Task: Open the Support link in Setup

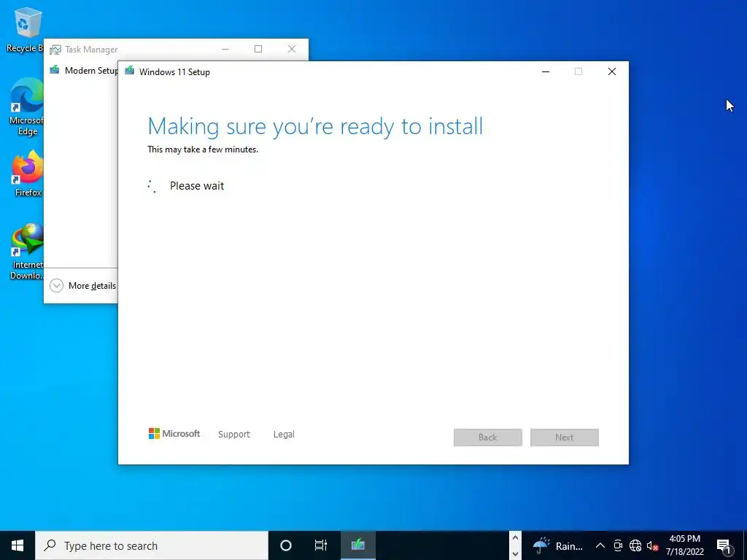Action: [234, 435]
